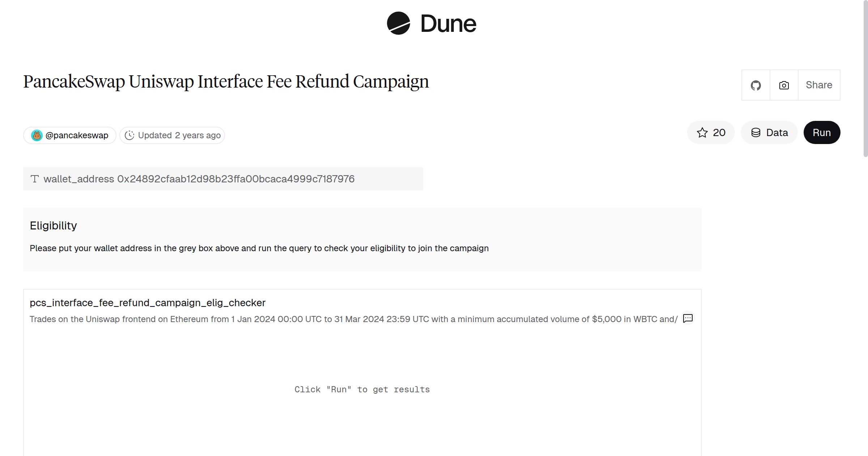This screenshot has width=868, height=456.
Task: Click the comment bubble icon by the query description
Action: (x=688, y=318)
